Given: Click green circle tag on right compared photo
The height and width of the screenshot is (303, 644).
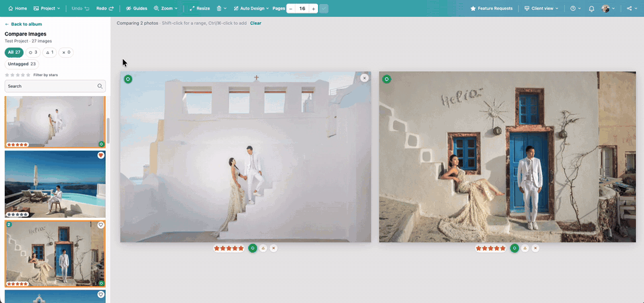Looking at the screenshot, I should pos(387,79).
